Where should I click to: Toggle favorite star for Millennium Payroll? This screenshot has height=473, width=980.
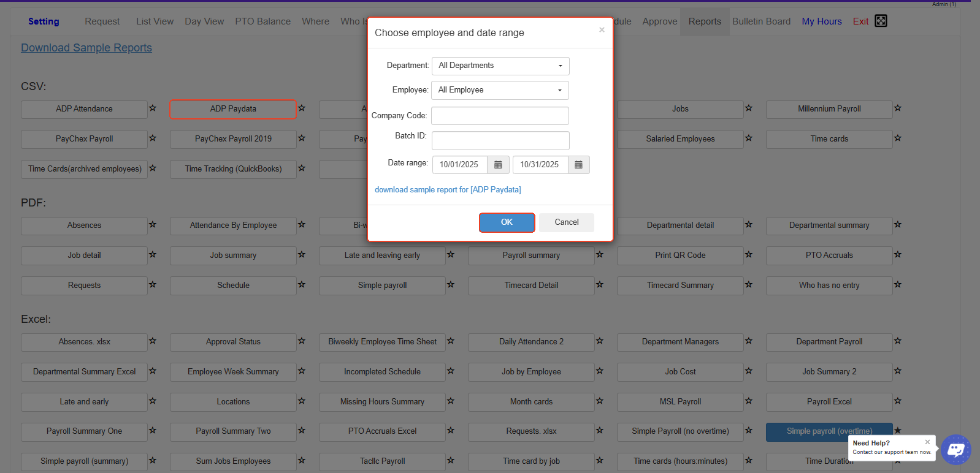point(898,108)
